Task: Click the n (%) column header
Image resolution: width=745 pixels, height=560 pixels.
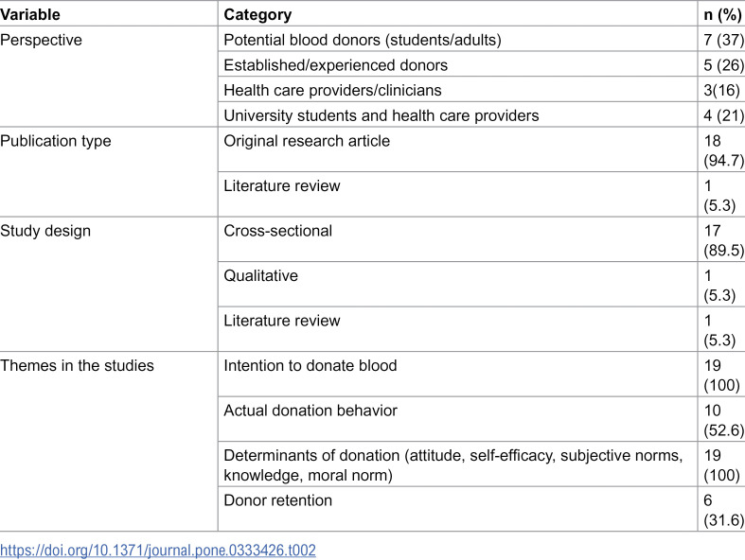Action: 722,15
